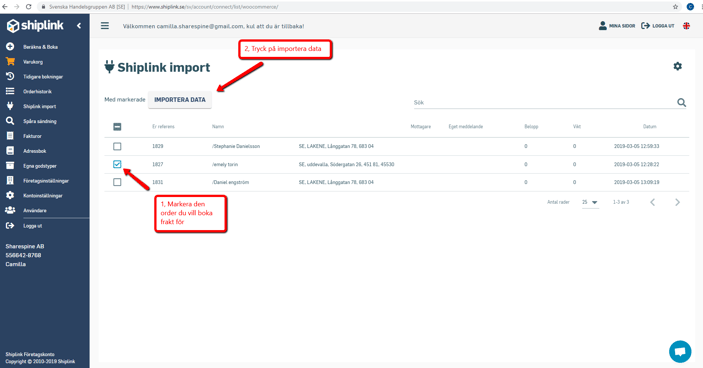Bookmark page with the star icon
The height and width of the screenshot is (368, 703).
[x=675, y=7]
